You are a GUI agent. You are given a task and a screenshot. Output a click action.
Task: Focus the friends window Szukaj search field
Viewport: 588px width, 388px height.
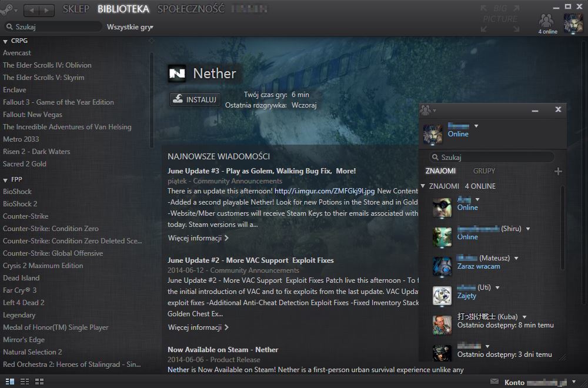(x=492, y=157)
